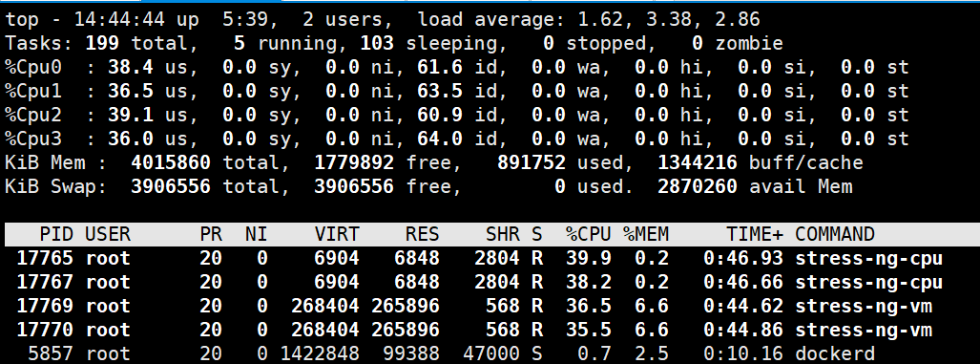This screenshot has height=364, width=980.
Task: Click the %MEM column header
Action: 646,234
